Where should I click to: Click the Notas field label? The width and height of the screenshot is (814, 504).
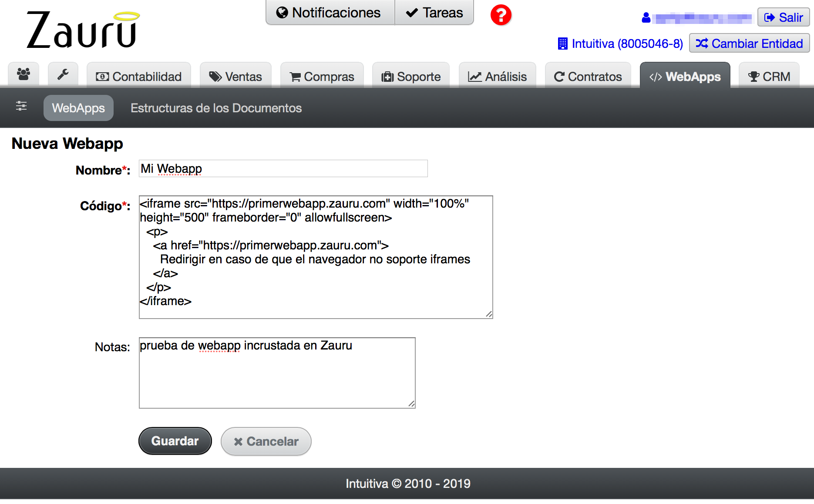coord(112,347)
